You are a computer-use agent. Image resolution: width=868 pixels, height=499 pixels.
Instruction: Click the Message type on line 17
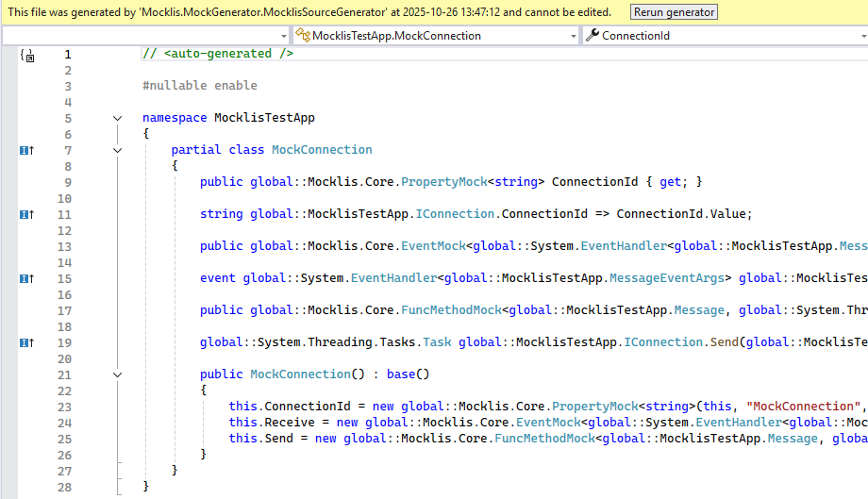coord(699,309)
